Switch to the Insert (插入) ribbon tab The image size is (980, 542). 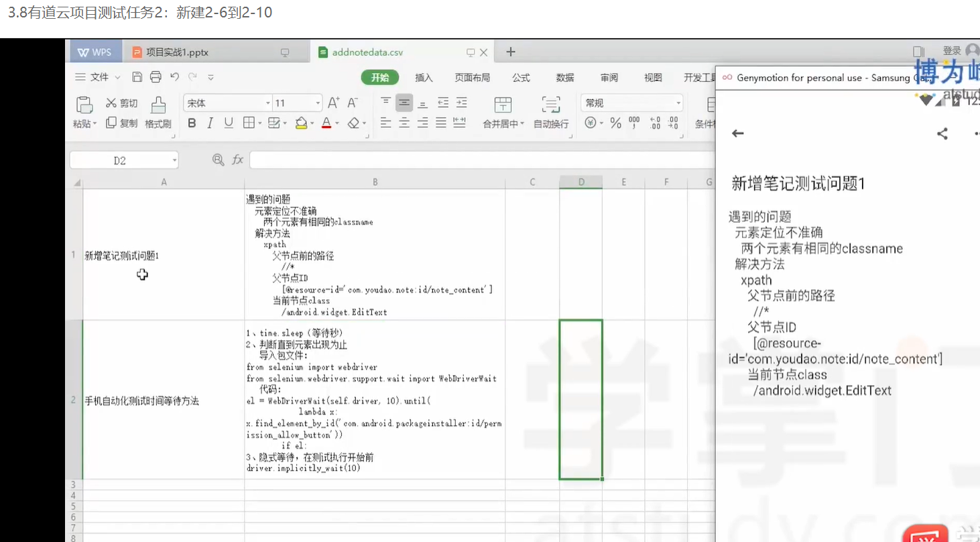(x=424, y=78)
